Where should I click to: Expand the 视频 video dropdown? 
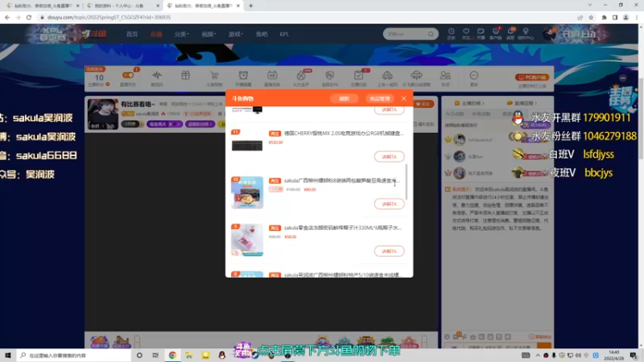[208, 35]
